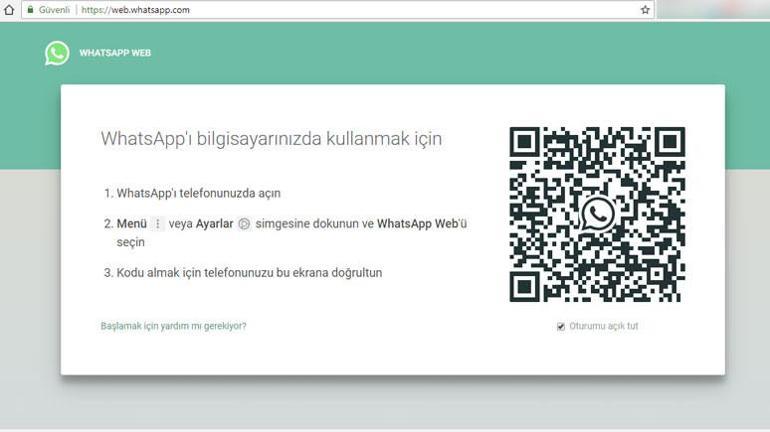This screenshot has height=432, width=770.
Task: Click the 'Güvenli' site security label
Action: point(54,10)
